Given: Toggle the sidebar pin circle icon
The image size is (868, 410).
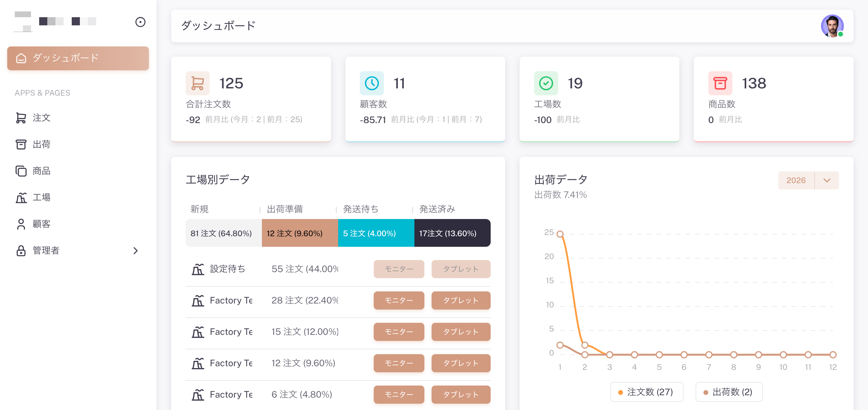Looking at the screenshot, I should point(140,22).
